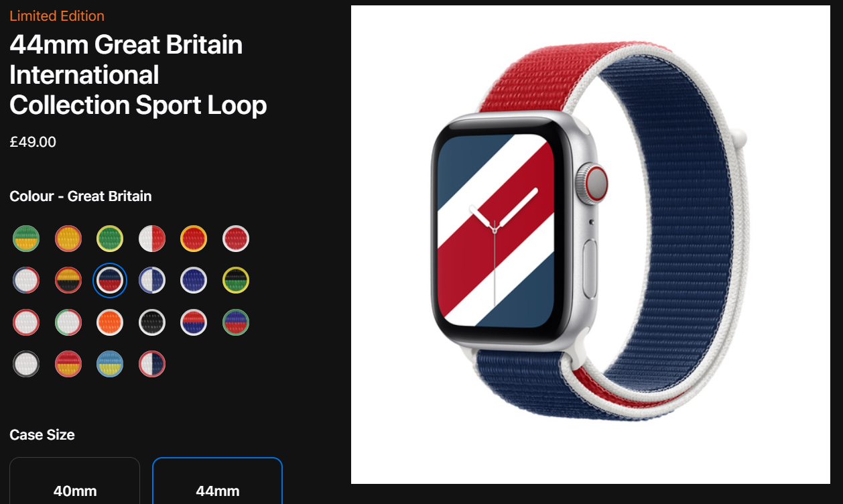Choose the solid orange swatch

(x=110, y=322)
